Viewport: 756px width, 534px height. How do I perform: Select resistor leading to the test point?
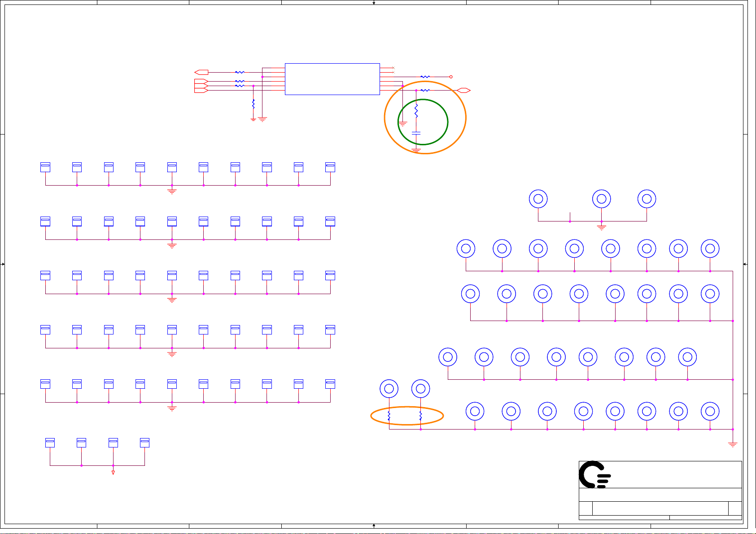(x=425, y=77)
